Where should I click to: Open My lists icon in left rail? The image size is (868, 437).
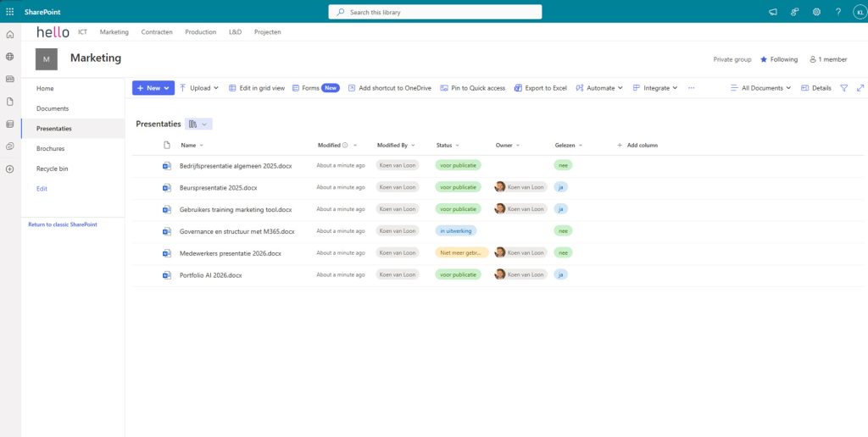coord(9,124)
